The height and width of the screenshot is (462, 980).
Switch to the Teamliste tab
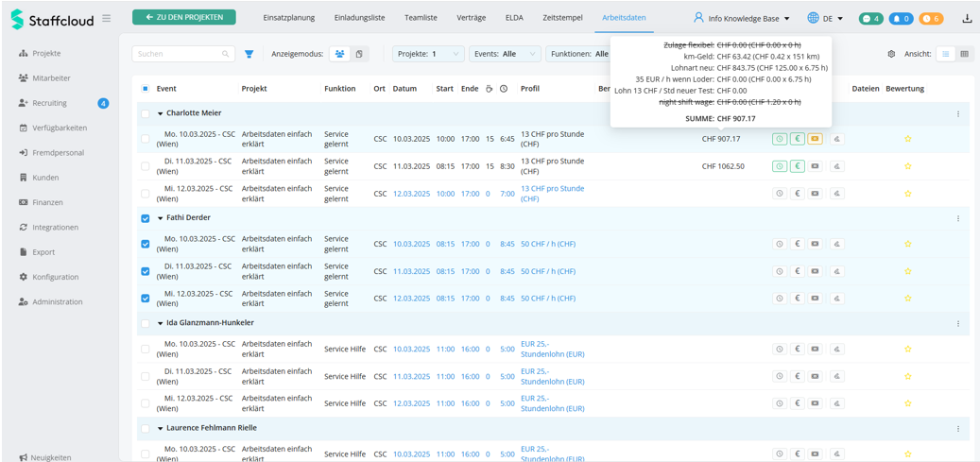pos(420,18)
